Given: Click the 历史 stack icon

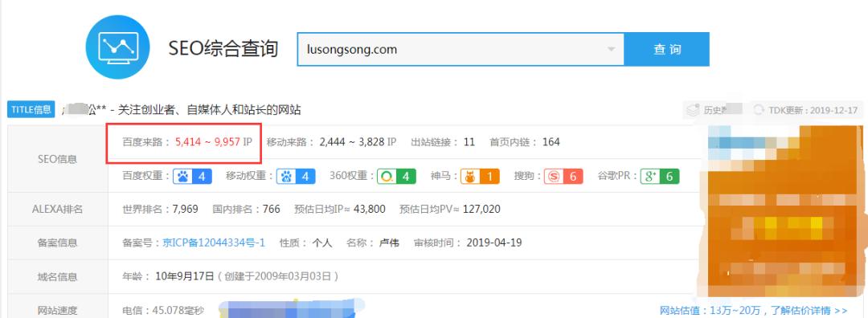Looking at the screenshot, I should (693, 110).
